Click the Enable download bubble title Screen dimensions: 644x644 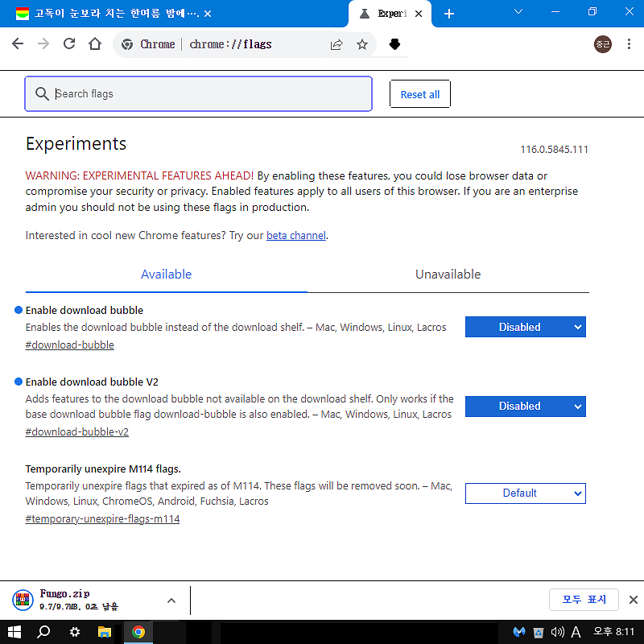click(85, 311)
